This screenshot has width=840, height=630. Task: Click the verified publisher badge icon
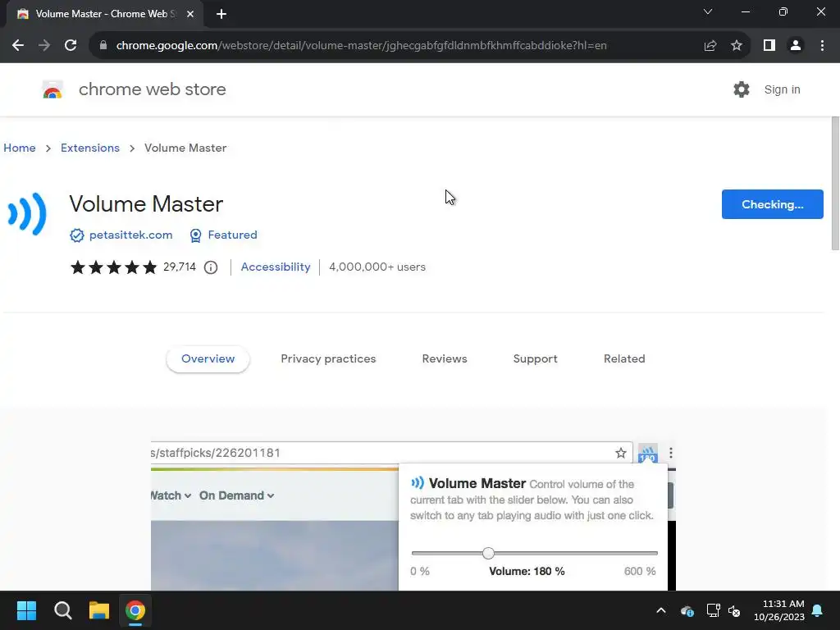coord(76,235)
